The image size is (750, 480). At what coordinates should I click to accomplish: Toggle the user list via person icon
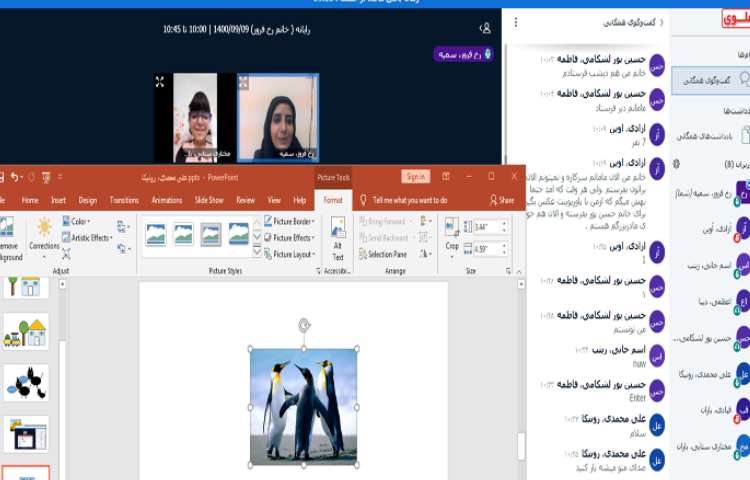[x=485, y=28]
